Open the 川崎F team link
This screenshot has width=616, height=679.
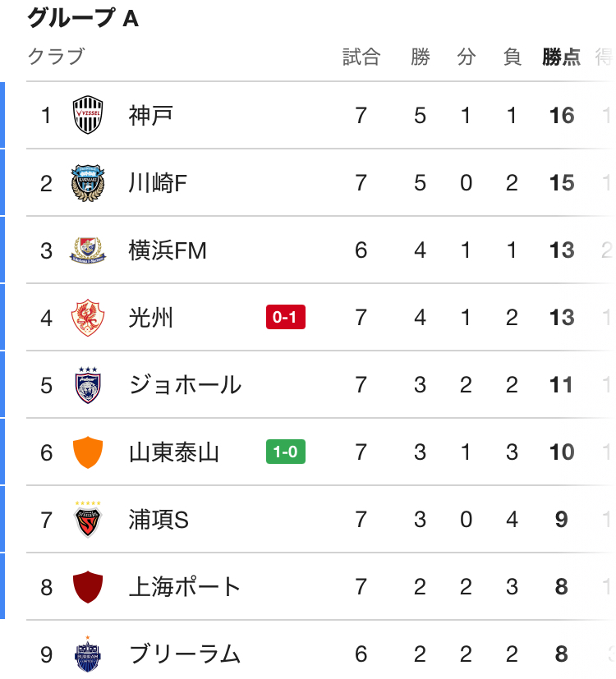click(x=159, y=182)
